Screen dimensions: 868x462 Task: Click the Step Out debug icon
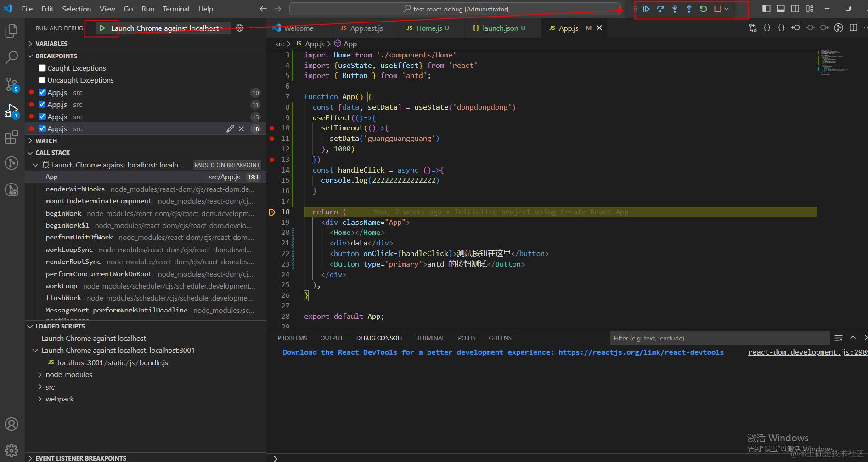pyautogui.click(x=689, y=9)
